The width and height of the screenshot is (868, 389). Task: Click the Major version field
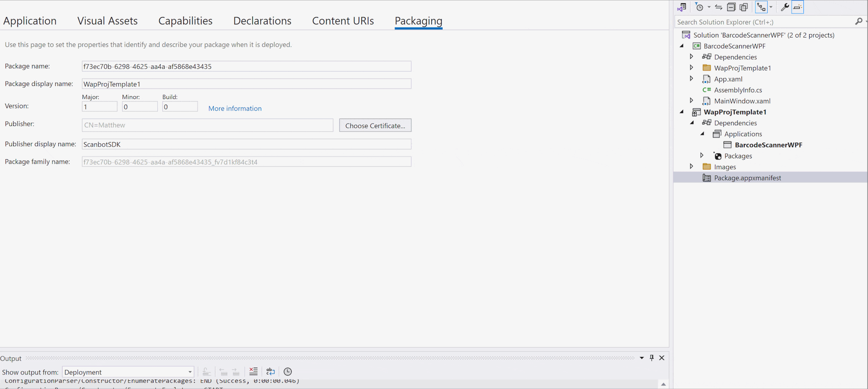tap(99, 107)
